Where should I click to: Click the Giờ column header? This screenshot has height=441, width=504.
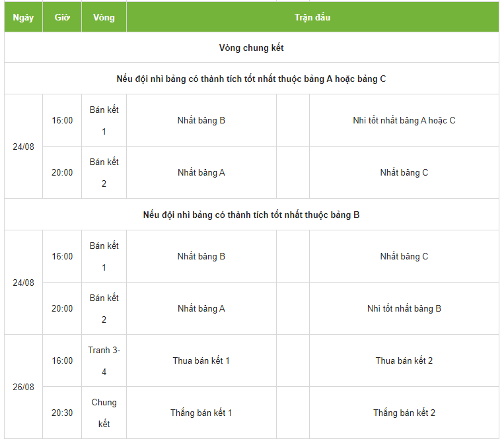62,17
